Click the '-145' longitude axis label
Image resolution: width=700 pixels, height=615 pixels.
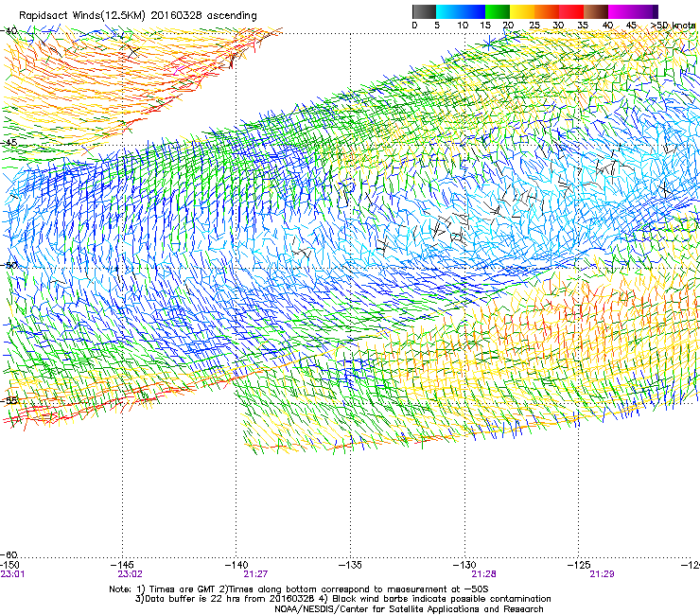123,565
